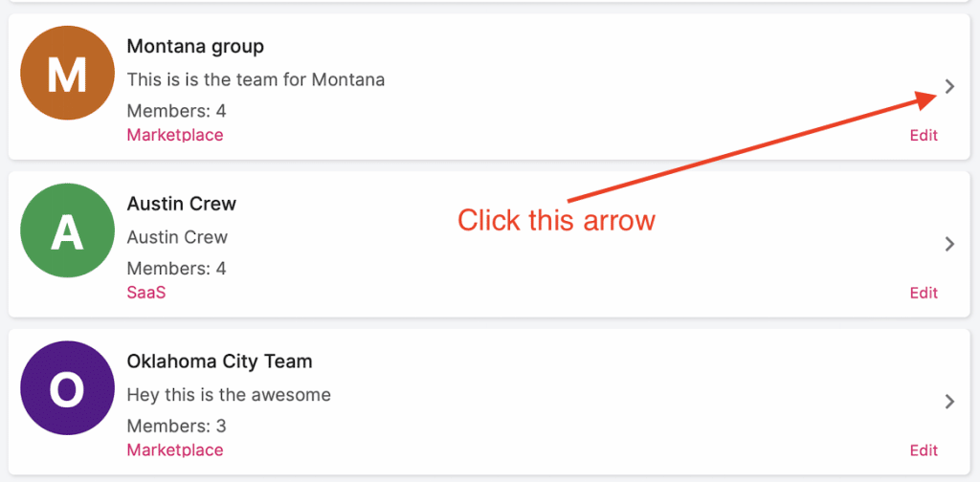Edit the Austin Crew team
Viewport: 980px width, 482px height.
(924, 293)
